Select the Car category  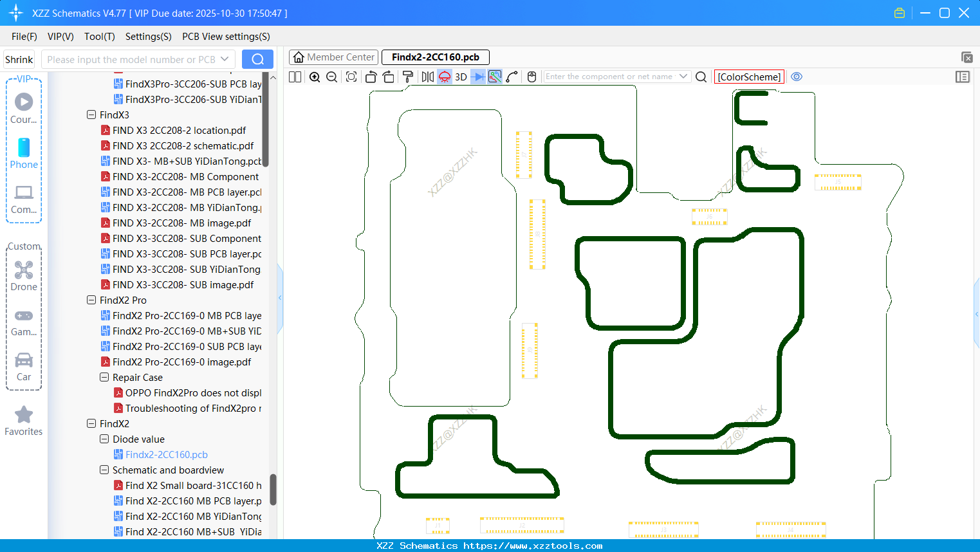[x=24, y=367]
